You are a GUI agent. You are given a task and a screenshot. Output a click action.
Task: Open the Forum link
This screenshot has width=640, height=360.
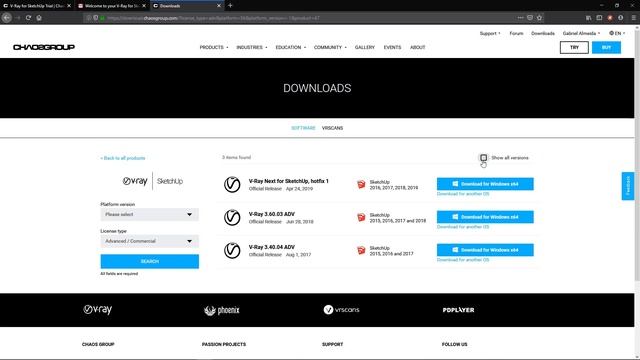click(516, 33)
